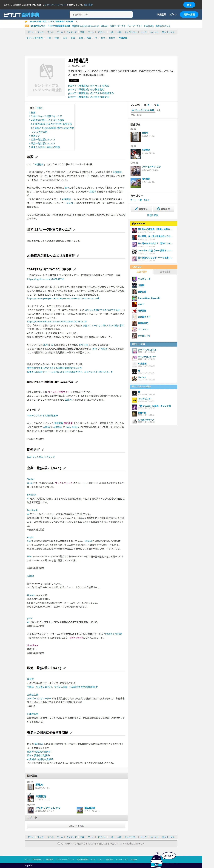Click チェックリストに登録 button
The height and width of the screenshot is (868, 214).
point(143,110)
